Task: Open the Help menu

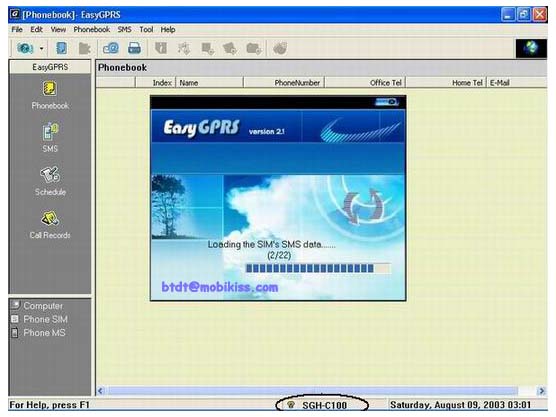Action: click(168, 29)
